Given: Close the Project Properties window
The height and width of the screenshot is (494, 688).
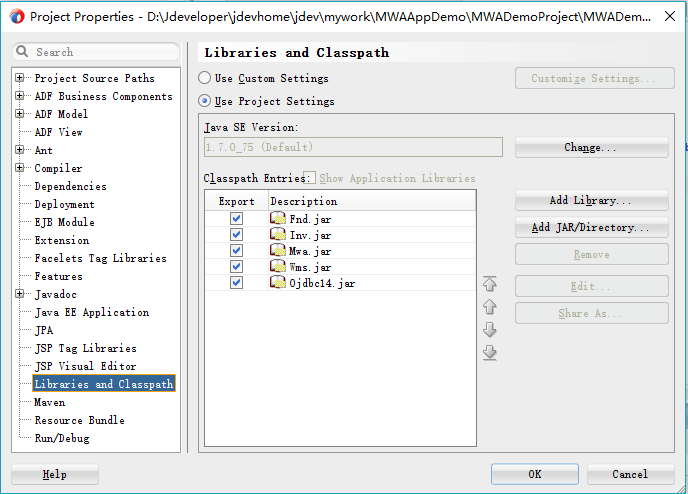Looking at the screenshot, I should point(670,17).
